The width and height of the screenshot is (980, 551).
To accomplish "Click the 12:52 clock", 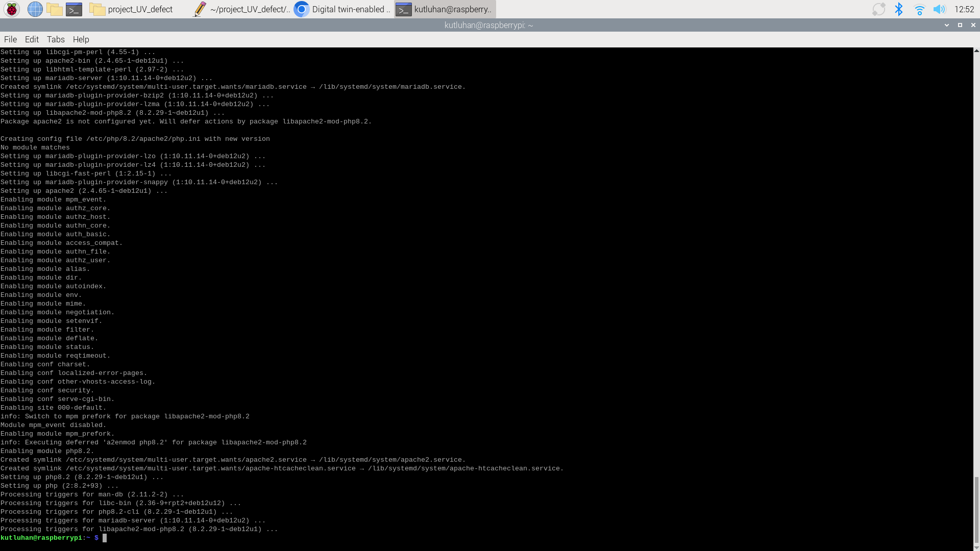I will (x=964, y=9).
